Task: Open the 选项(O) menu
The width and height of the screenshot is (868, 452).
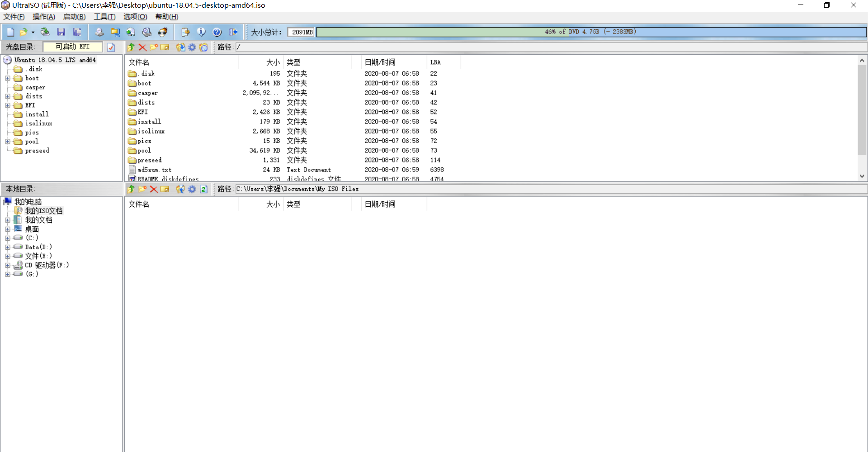Action: [x=135, y=17]
